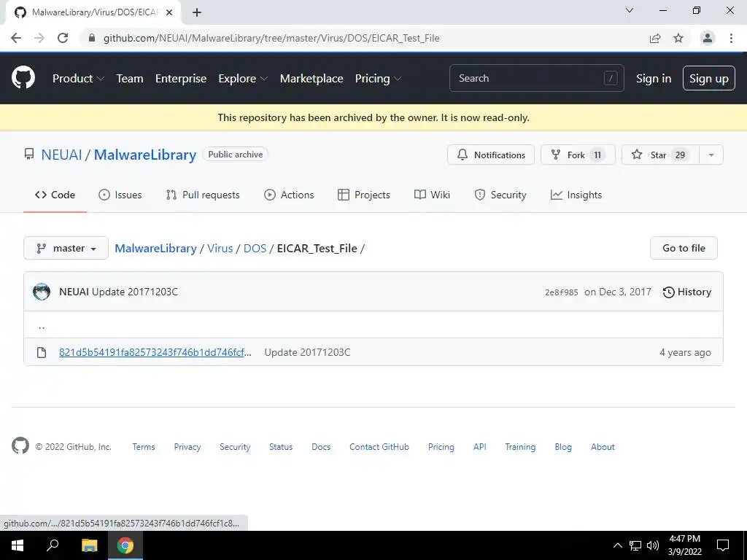Image resolution: width=747 pixels, height=560 pixels.
Task: Open the MalwareLibrary repository title link
Action: coord(145,155)
